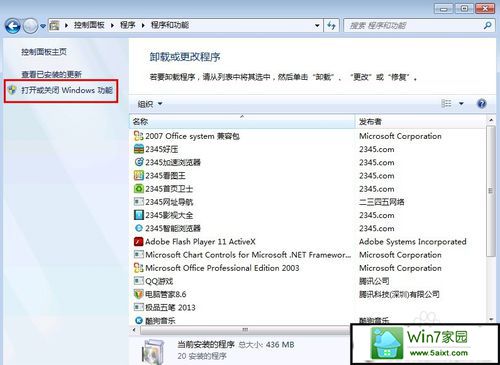
Task: Click the Adobe Flash Player red icon
Action: tap(138, 241)
